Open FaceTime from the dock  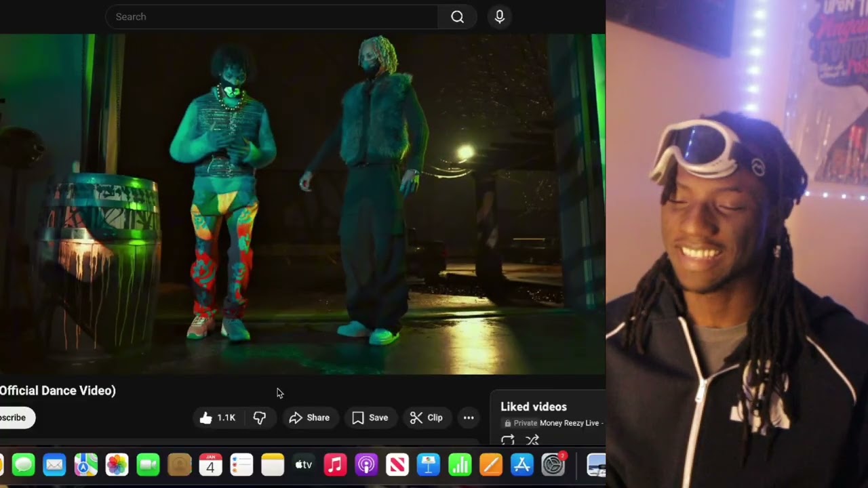tap(148, 465)
